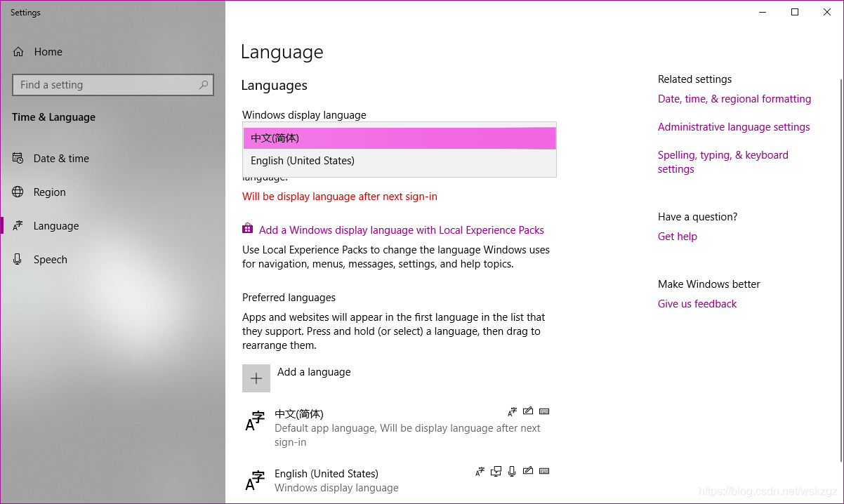The width and height of the screenshot is (844, 504).
Task: Open Administrative language settings link
Action: (734, 127)
